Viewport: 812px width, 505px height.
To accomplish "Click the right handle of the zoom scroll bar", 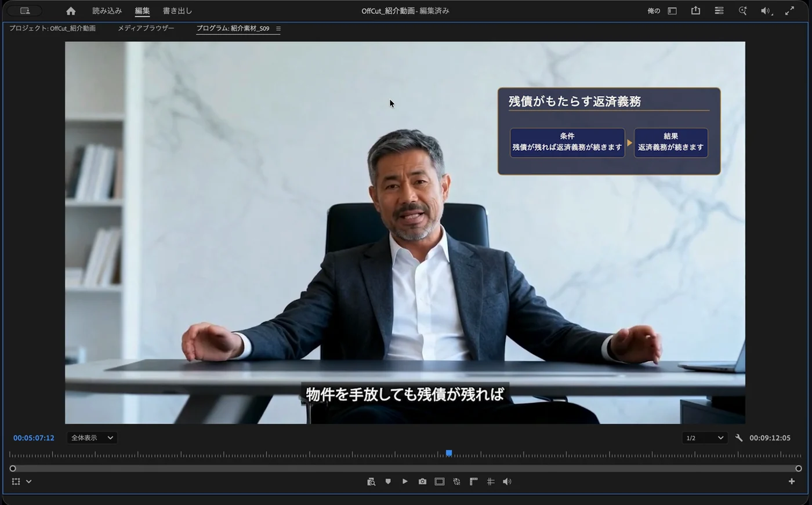I will pyautogui.click(x=799, y=468).
